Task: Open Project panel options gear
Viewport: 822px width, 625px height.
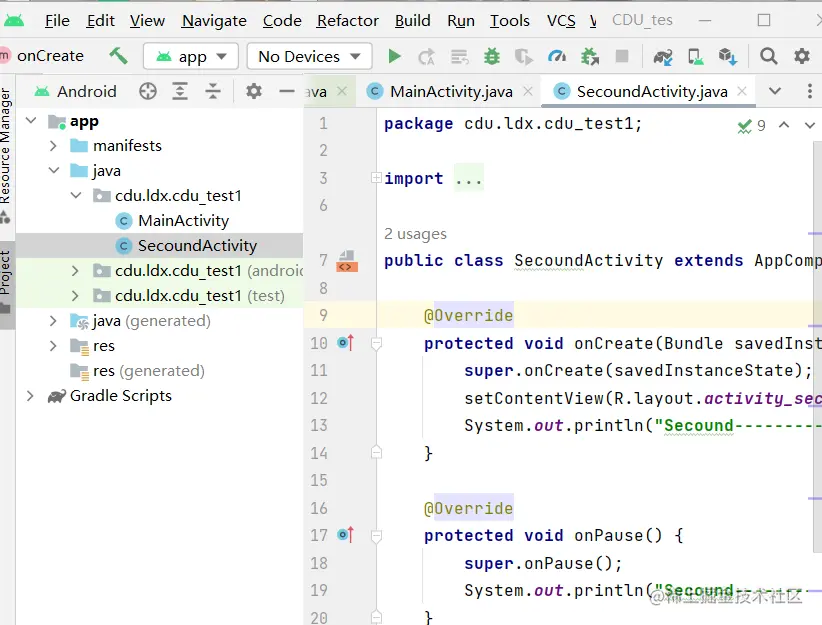Action: coord(254,91)
